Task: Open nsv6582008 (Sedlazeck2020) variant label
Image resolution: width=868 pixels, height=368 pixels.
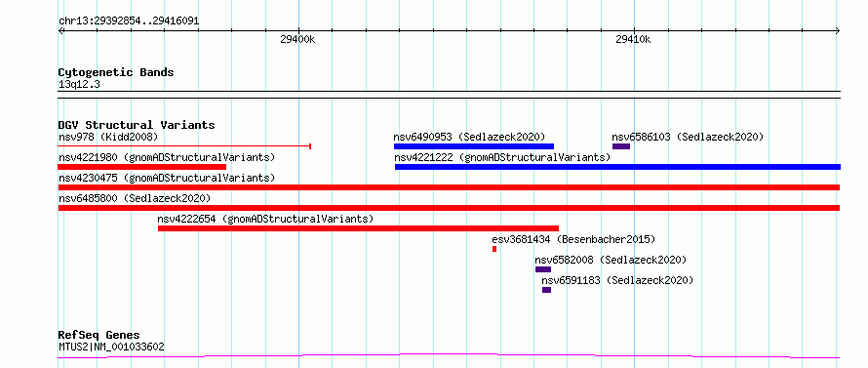Action: click(x=612, y=260)
